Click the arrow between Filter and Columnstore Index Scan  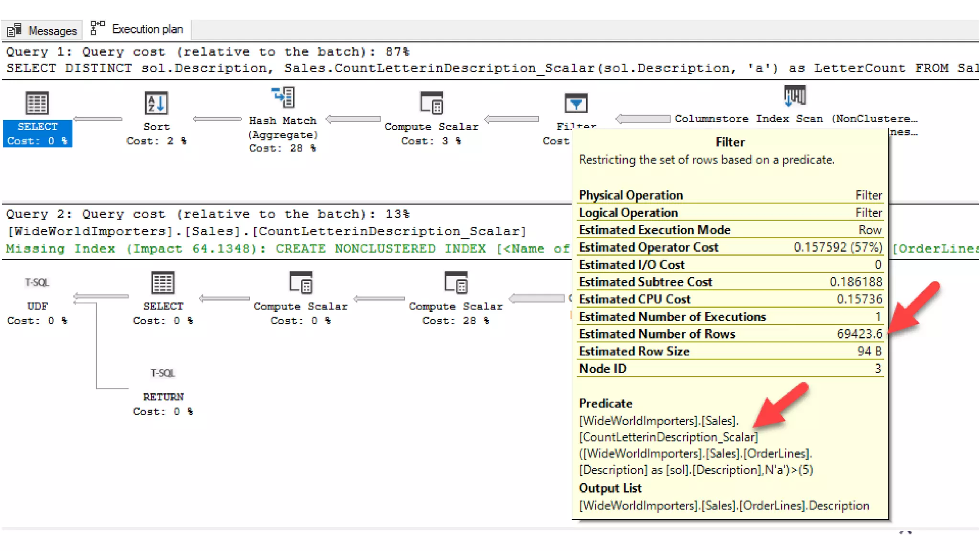(x=643, y=119)
